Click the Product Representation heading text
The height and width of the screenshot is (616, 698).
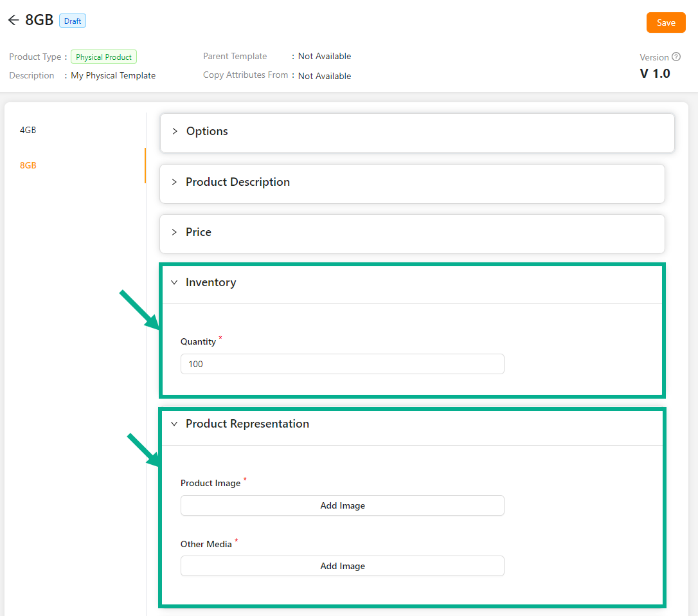point(247,424)
